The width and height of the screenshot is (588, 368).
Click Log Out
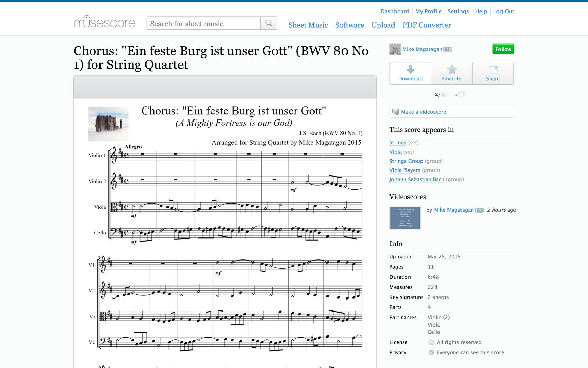tap(504, 11)
